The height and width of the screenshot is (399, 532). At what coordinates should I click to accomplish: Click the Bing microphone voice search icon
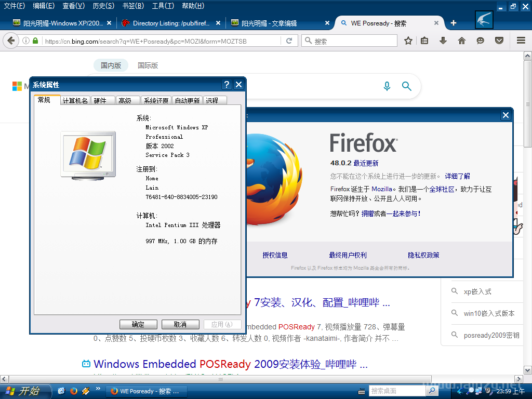point(387,86)
